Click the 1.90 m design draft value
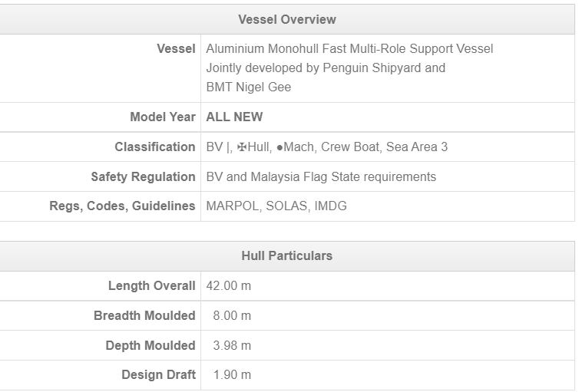 point(232,375)
